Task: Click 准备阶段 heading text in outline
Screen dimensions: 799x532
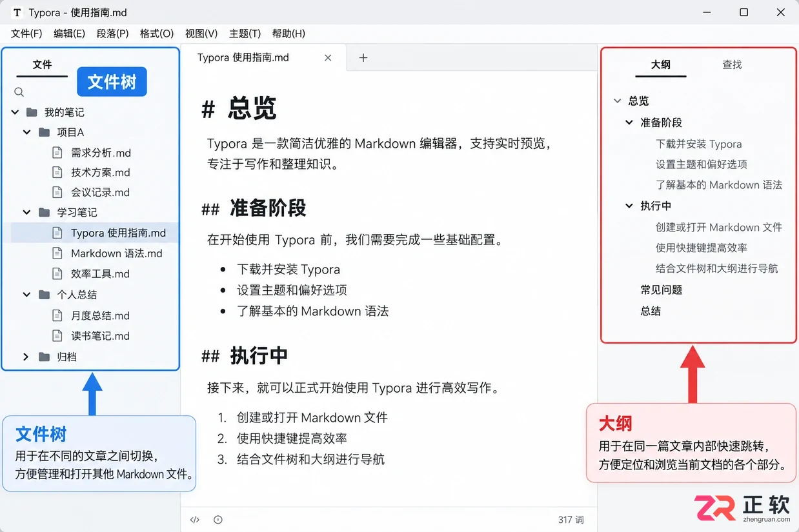Action: pos(662,123)
